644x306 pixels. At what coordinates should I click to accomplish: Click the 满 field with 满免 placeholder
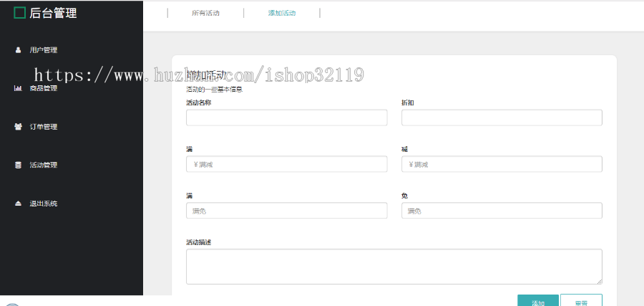click(287, 211)
